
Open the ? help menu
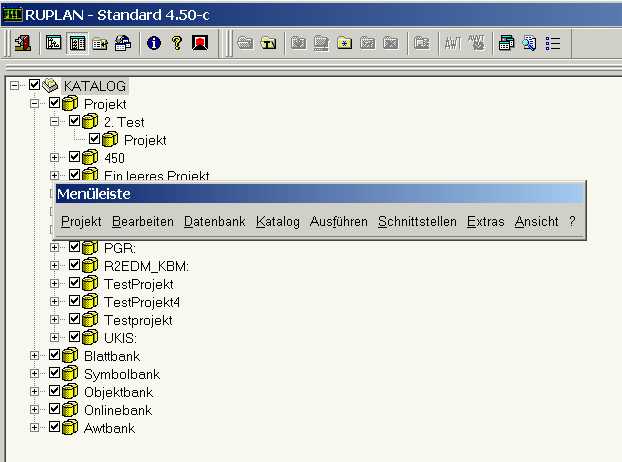pos(572,221)
